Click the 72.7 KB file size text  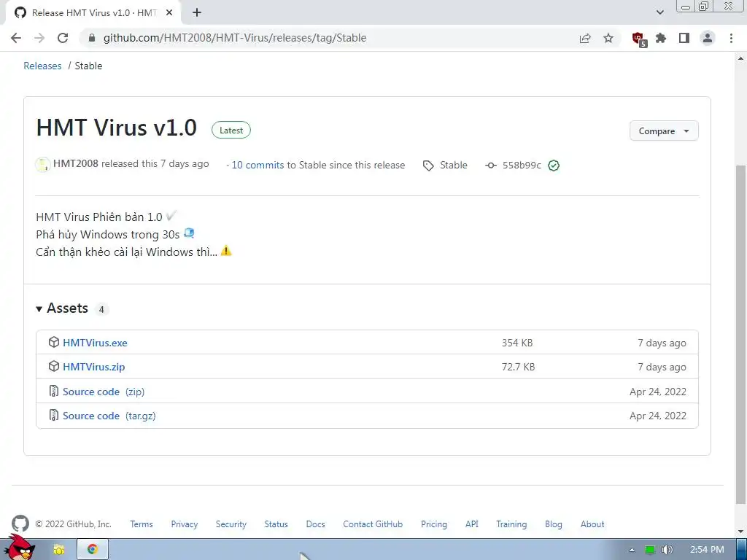[x=519, y=367]
